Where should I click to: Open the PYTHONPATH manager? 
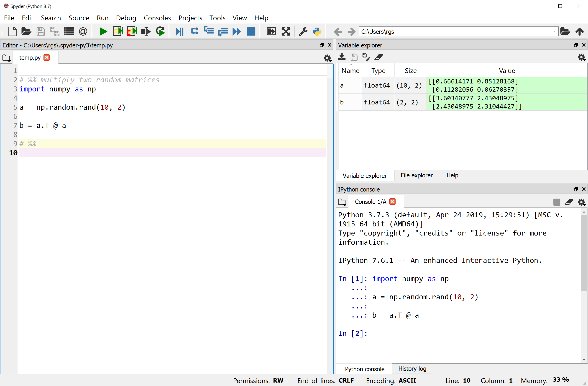coord(317,31)
